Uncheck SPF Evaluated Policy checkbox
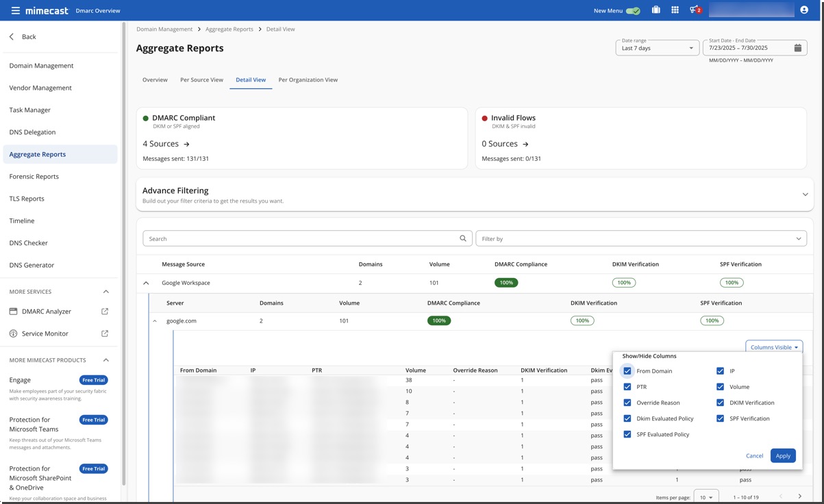The height and width of the screenshot is (504, 824). coord(627,434)
